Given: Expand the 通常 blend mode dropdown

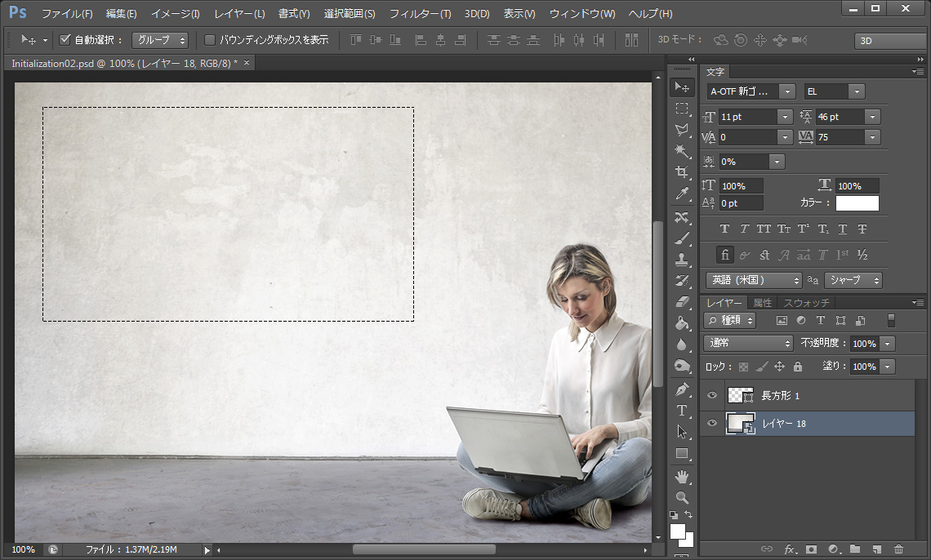Looking at the screenshot, I should coord(748,344).
